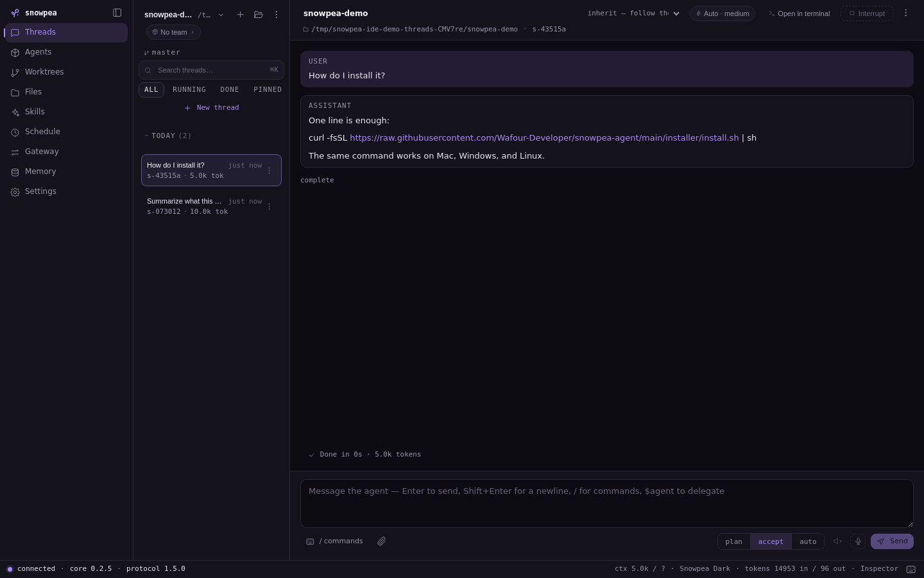This screenshot has height=578, width=924.
Task: Collapse the sidebar panel icon
Action: (117, 13)
